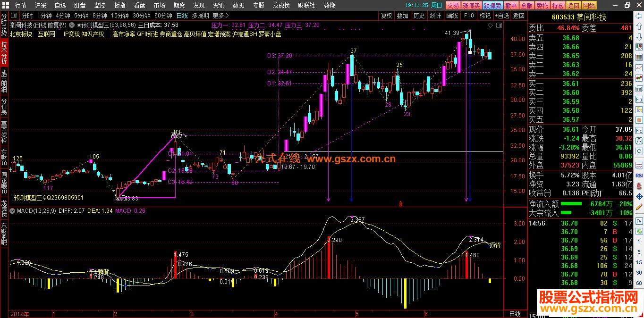Click the 净流入额 green bar
The image size is (644, 318).
tap(571, 204)
